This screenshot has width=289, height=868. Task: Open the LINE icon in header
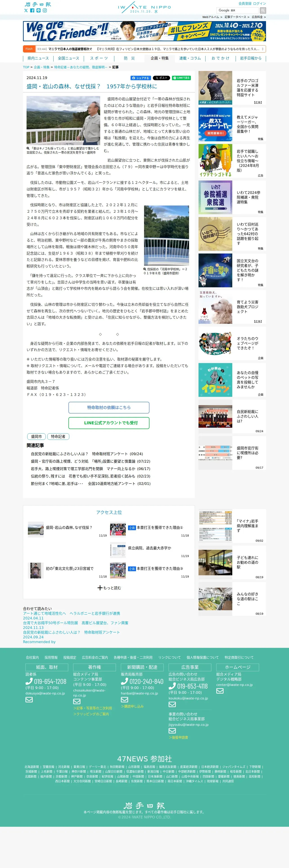point(38,10)
